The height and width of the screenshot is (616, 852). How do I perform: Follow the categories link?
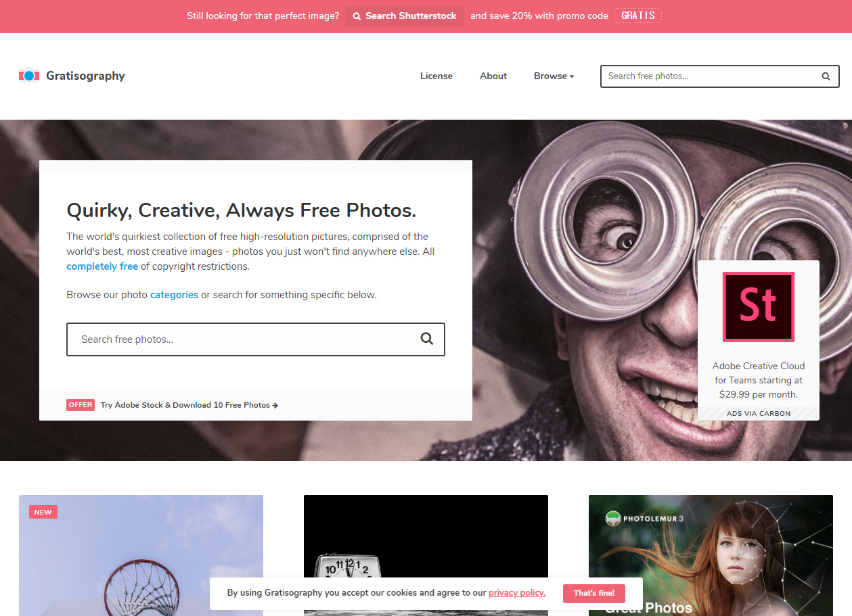coord(174,295)
